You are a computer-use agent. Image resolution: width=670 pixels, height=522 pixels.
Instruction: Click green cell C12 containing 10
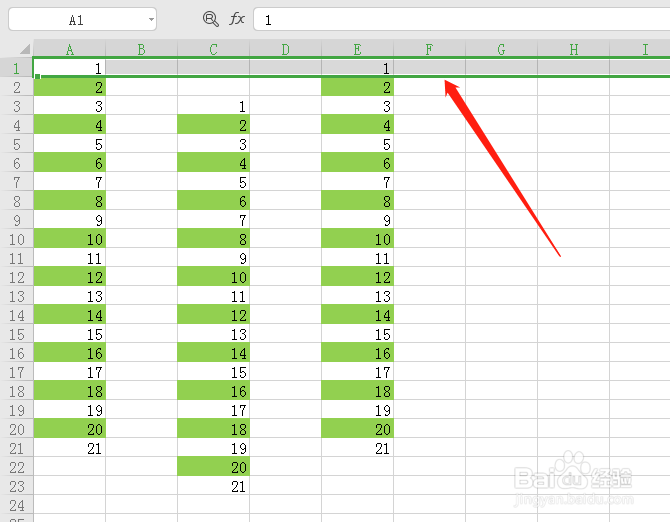[x=213, y=277]
